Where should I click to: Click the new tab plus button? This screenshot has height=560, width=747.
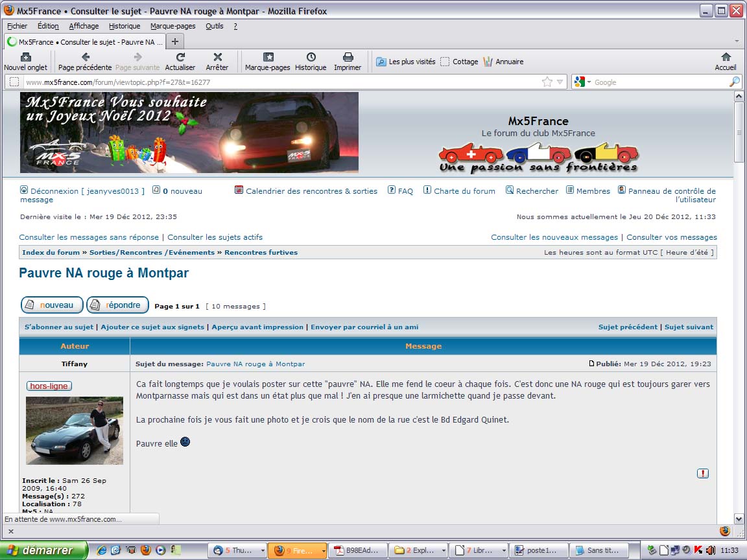(x=175, y=41)
